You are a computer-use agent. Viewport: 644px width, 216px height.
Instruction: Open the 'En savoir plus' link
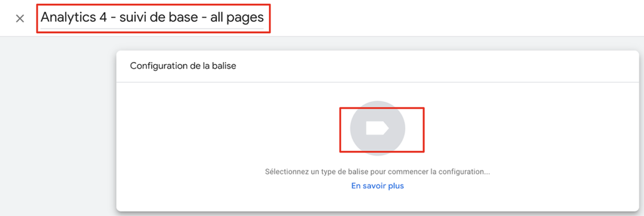click(377, 186)
